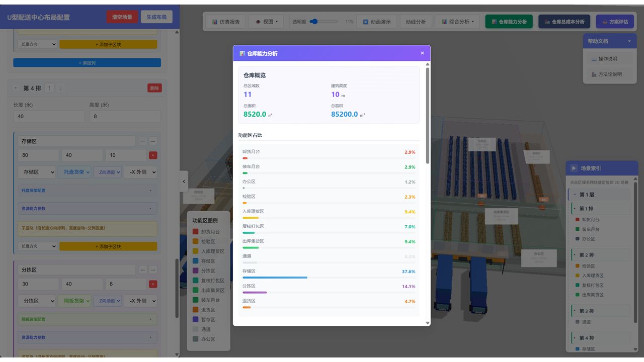Click the icon on green 仓库能力分析 button
This screenshot has height=362, width=644.
click(494, 22)
